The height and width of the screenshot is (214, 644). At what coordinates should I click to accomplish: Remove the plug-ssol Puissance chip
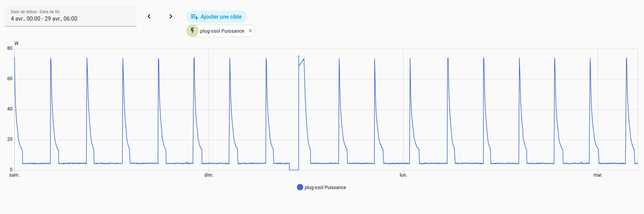(x=250, y=31)
